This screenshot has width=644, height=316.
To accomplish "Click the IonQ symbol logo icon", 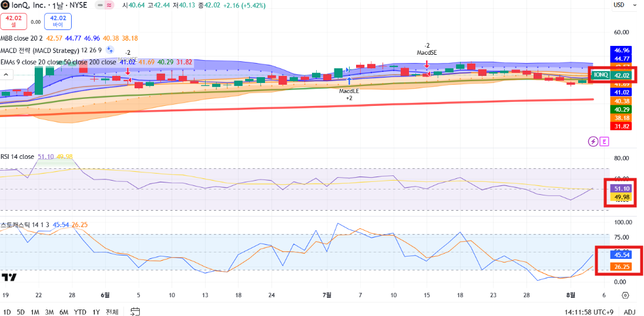I will 5,6.
